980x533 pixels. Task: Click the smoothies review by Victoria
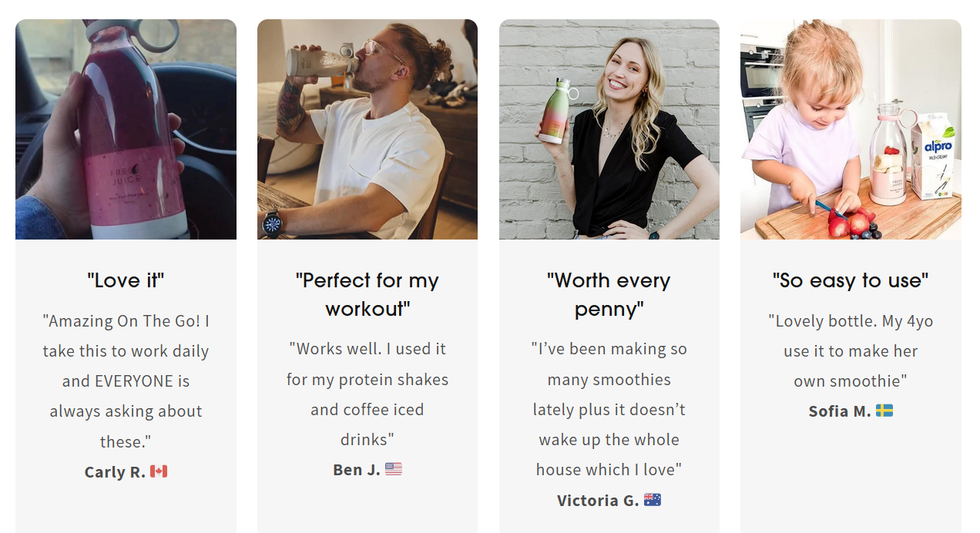pos(609,409)
